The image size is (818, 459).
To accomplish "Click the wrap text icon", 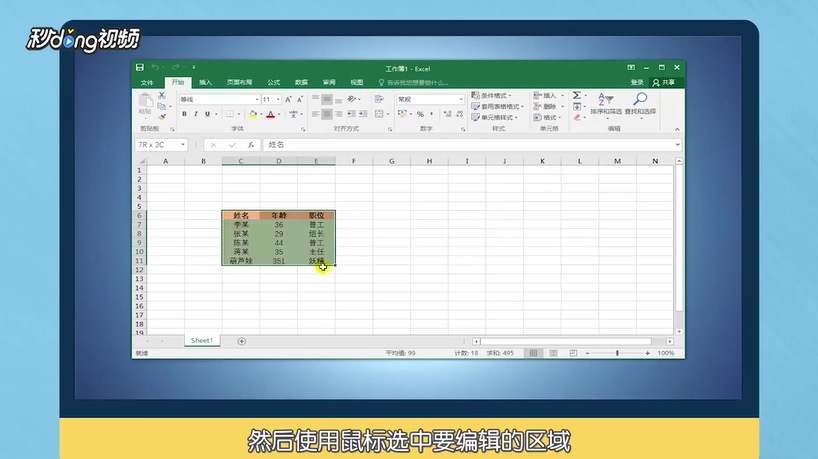I will tap(379, 99).
